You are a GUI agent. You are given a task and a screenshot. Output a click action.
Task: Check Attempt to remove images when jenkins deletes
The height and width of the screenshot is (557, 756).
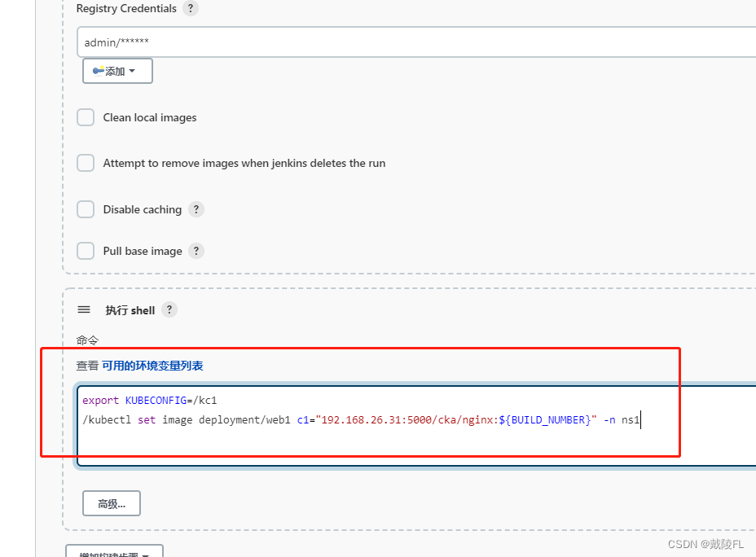(86, 163)
